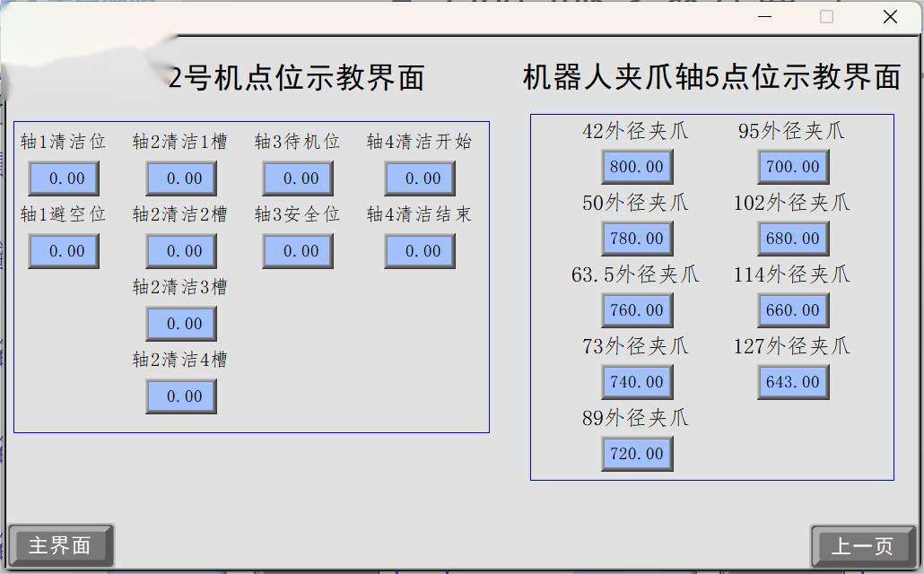Select the 127外径夹爪 field showing 643.00
Screen dimensions: 924x574
tap(794, 382)
